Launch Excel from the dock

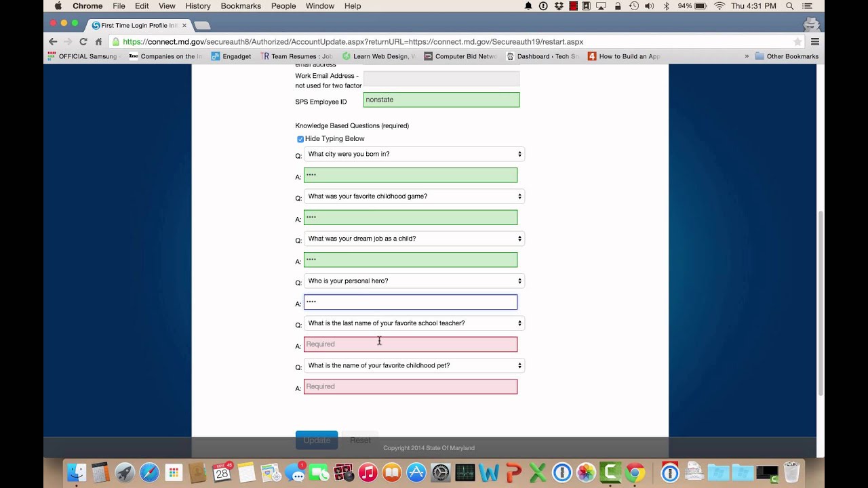click(538, 472)
